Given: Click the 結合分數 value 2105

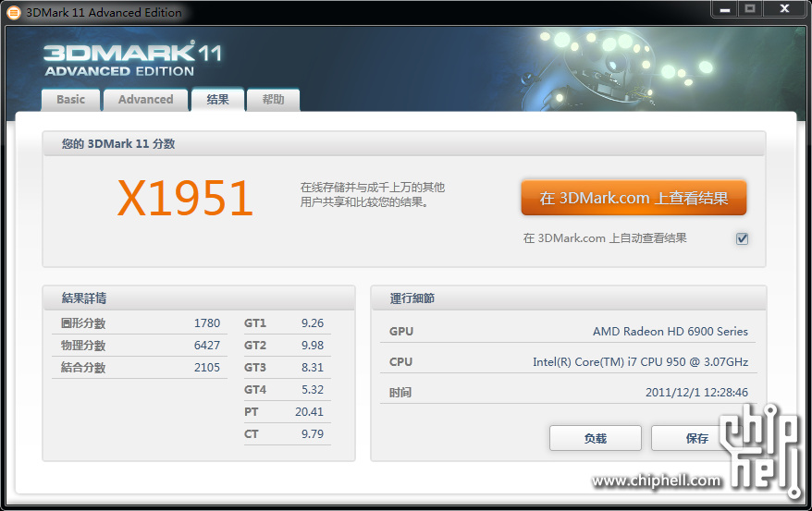Looking at the screenshot, I should (x=207, y=368).
